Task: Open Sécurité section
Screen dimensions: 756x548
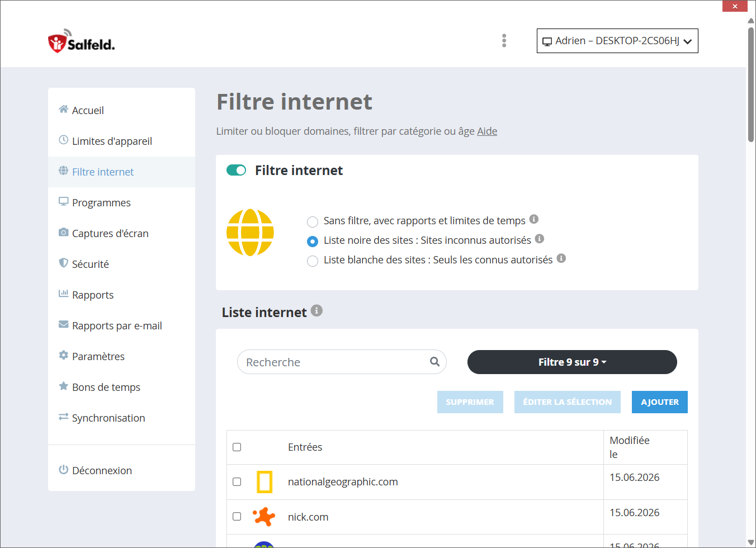Action: [121, 264]
